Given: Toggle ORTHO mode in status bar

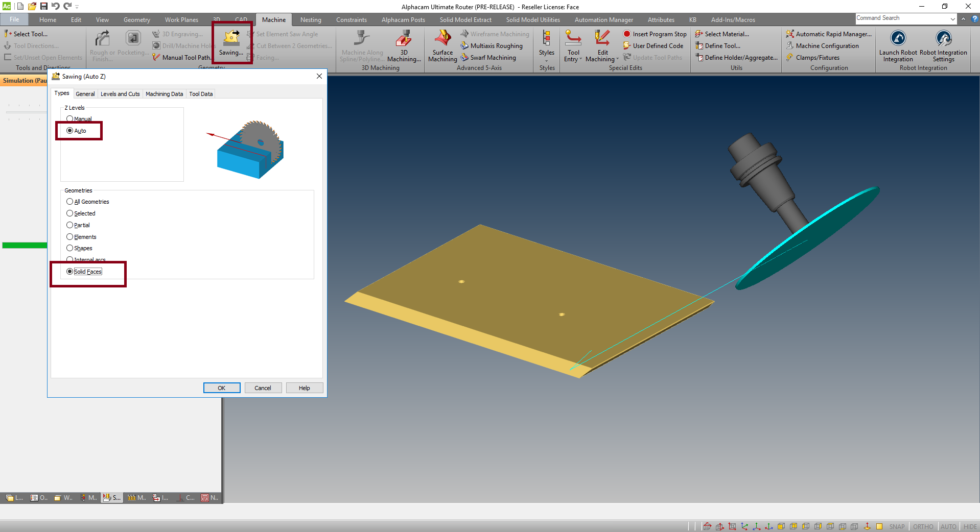Looking at the screenshot, I should pos(923,526).
